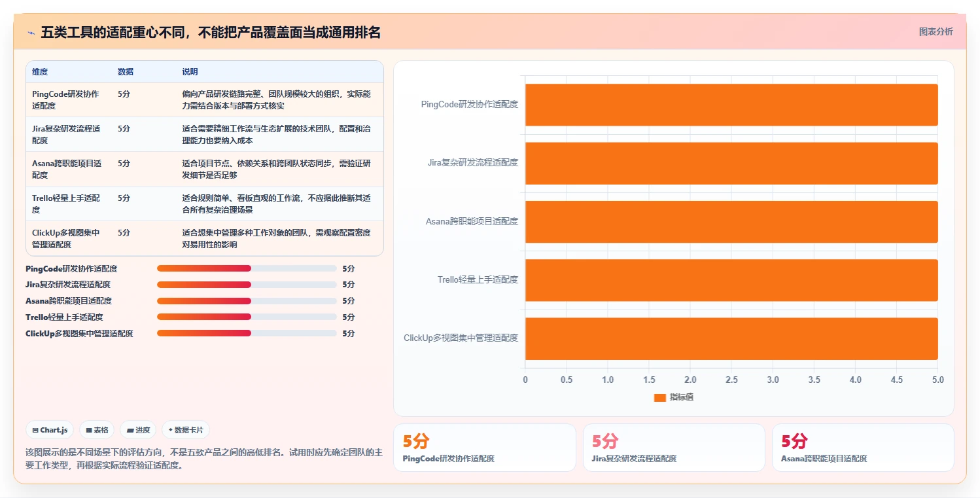Click the Asana跨职能项目适配度 progress bar

247,301
